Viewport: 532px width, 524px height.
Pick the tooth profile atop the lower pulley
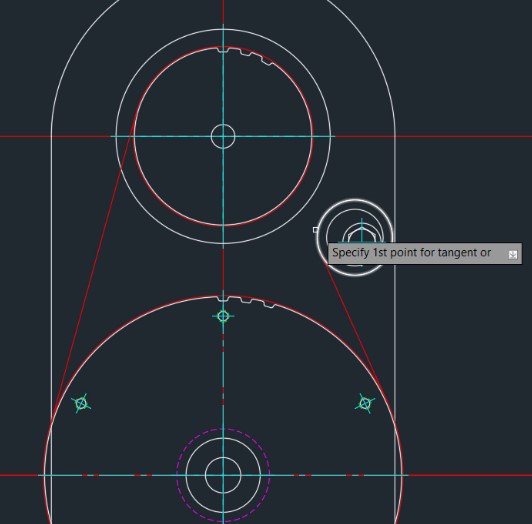click(246, 301)
